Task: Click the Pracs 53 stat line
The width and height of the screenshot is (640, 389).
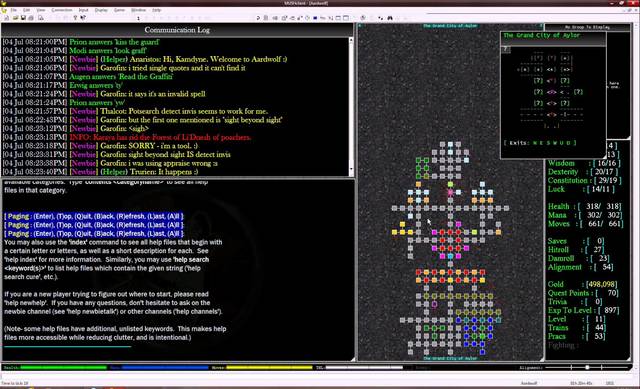Action: click(577, 336)
